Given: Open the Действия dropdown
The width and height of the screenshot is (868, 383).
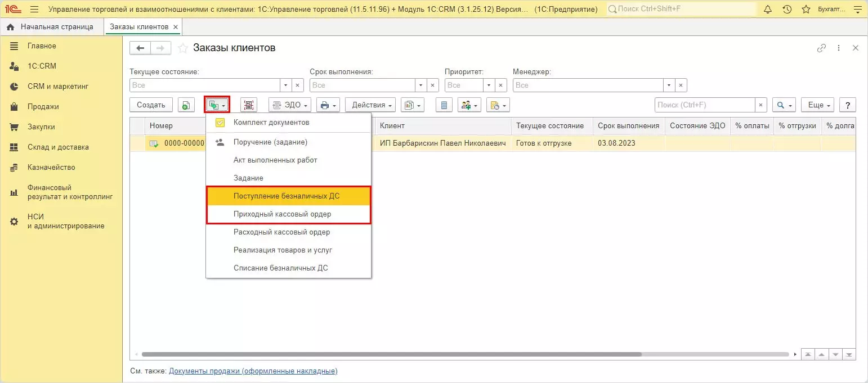Looking at the screenshot, I should coord(370,105).
